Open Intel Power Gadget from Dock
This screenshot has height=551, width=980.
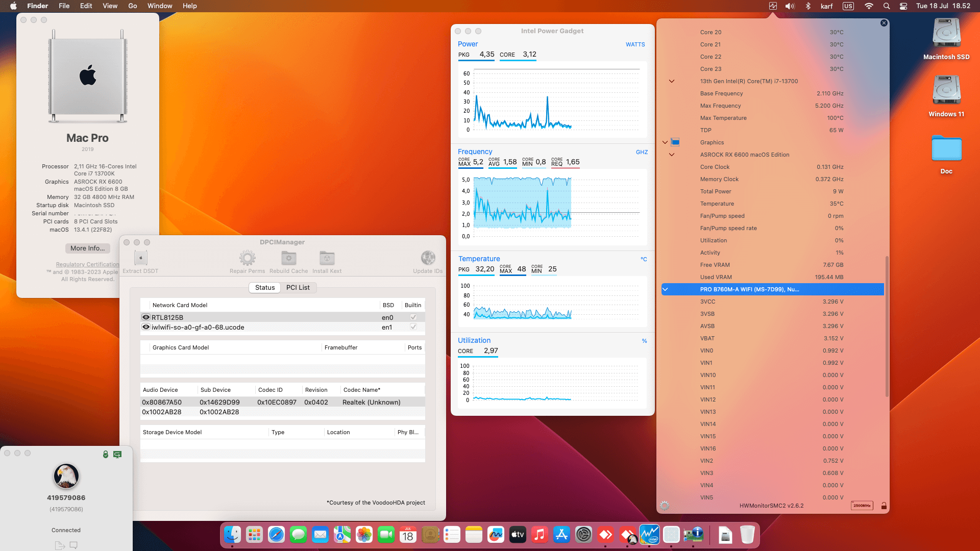649,535
